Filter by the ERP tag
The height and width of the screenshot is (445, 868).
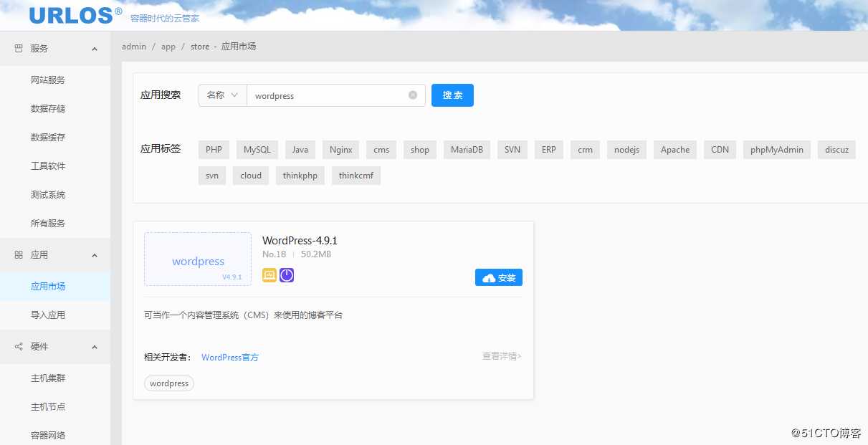tap(549, 150)
